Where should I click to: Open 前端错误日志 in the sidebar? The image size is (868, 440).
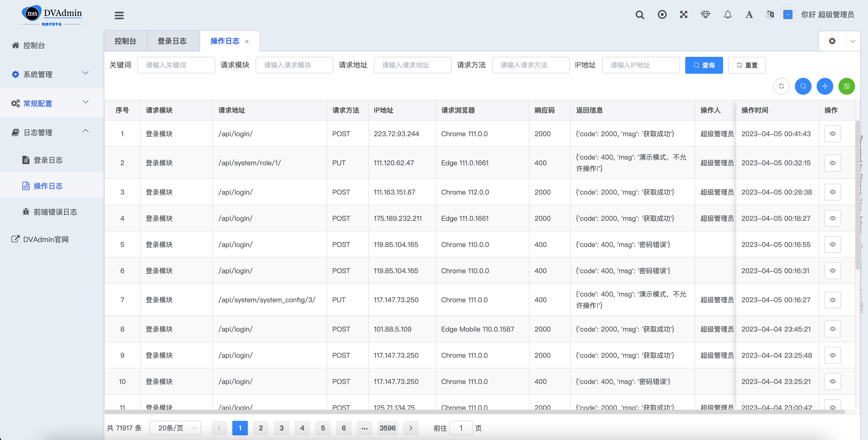click(55, 212)
